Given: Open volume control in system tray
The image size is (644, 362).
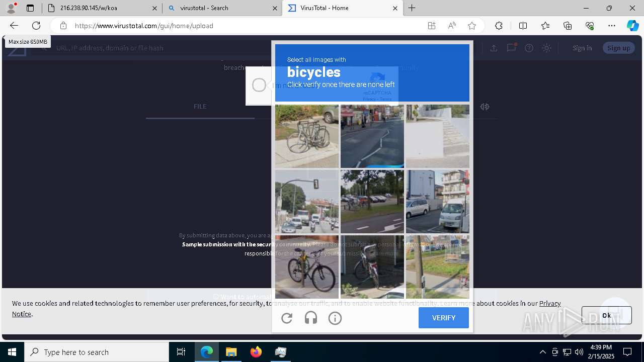Looking at the screenshot, I should click(579, 352).
